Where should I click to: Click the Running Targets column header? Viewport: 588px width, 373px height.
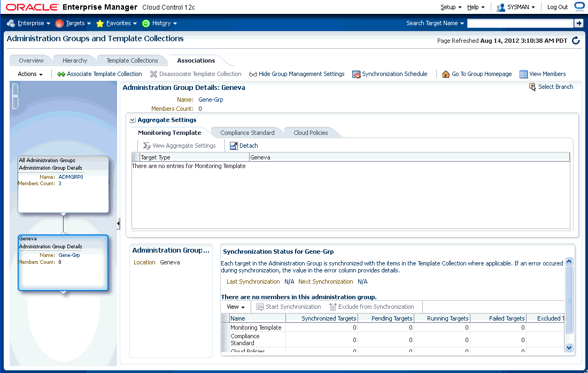tap(442, 318)
